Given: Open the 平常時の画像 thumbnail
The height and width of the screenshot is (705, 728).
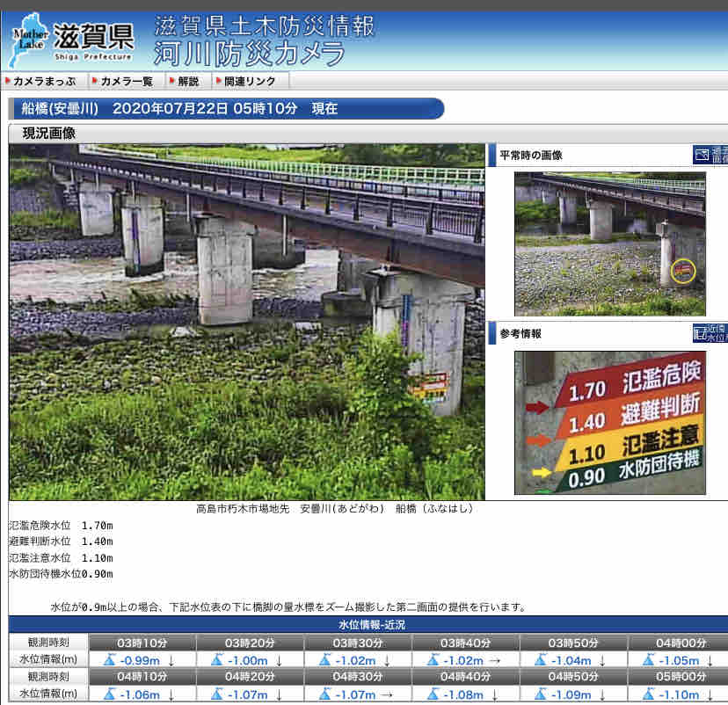Looking at the screenshot, I should pyautogui.click(x=610, y=243).
